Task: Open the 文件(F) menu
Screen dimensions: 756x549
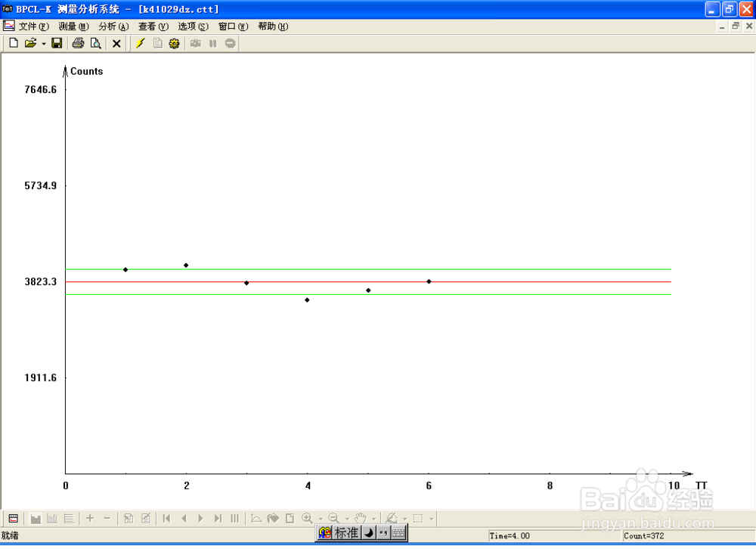Action: 34,26
